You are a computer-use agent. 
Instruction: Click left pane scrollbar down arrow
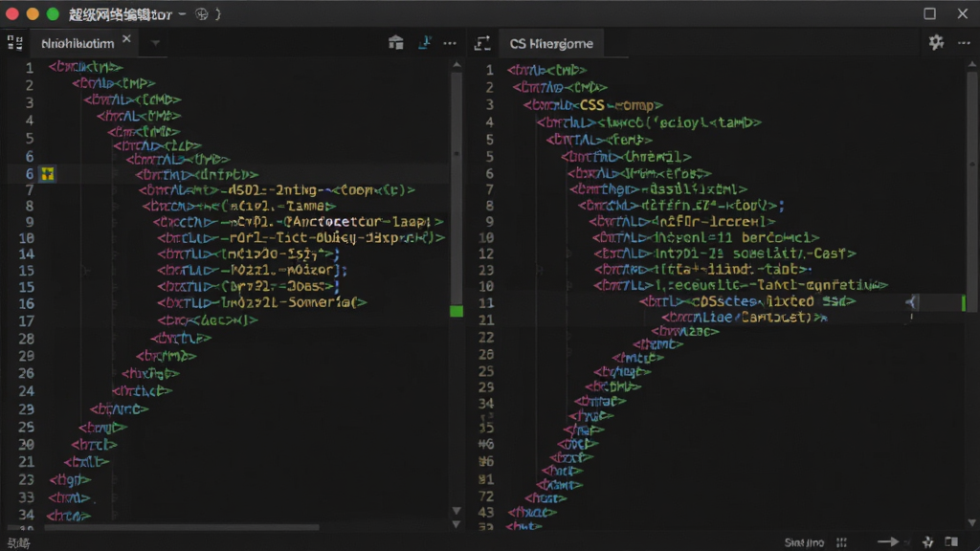click(x=457, y=511)
